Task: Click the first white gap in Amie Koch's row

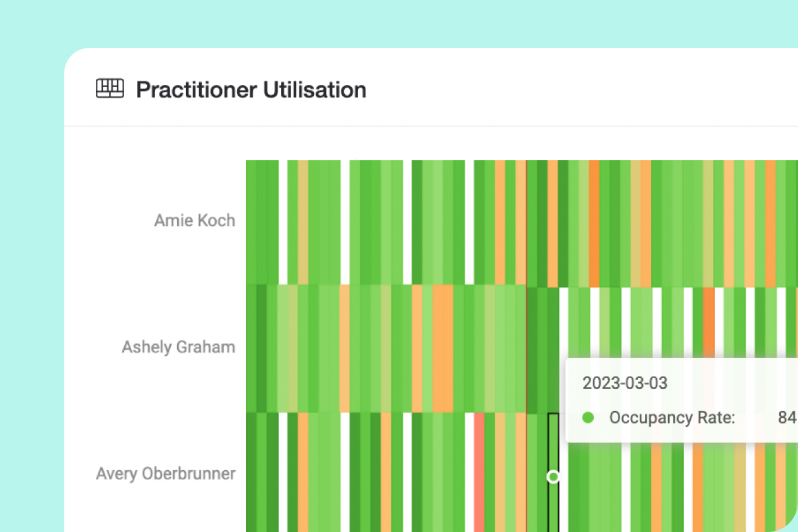Action: coord(283,221)
